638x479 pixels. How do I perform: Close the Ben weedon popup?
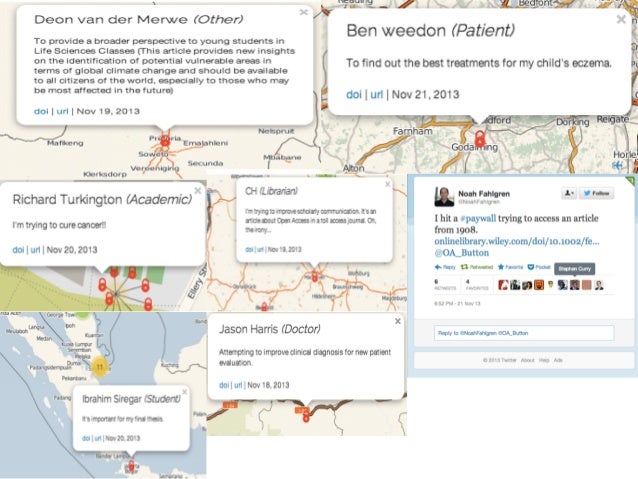(x=621, y=19)
